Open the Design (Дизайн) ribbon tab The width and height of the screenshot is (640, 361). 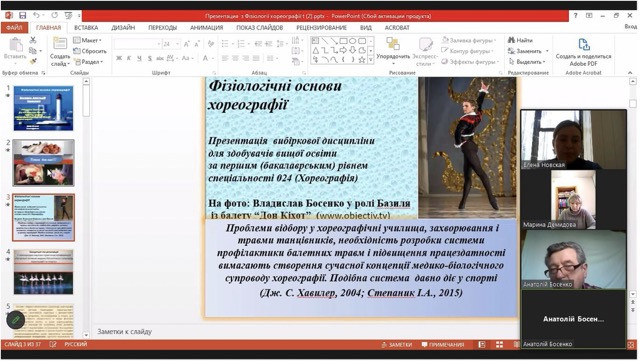[x=123, y=27]
